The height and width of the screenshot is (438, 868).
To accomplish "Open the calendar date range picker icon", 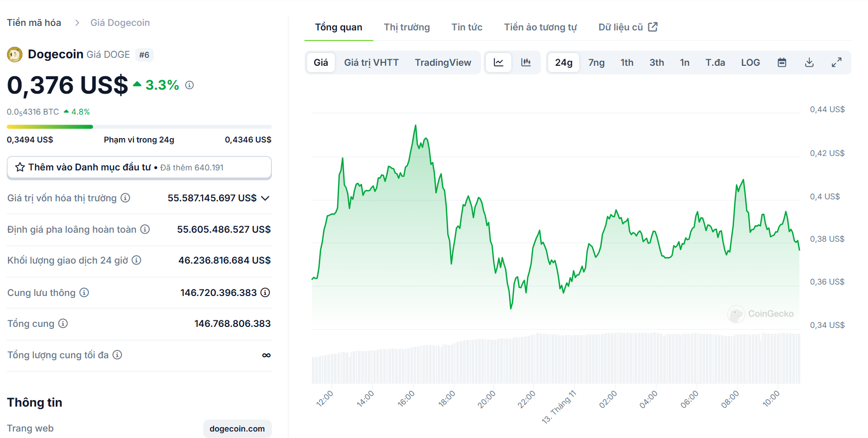I will pos(782,62).
